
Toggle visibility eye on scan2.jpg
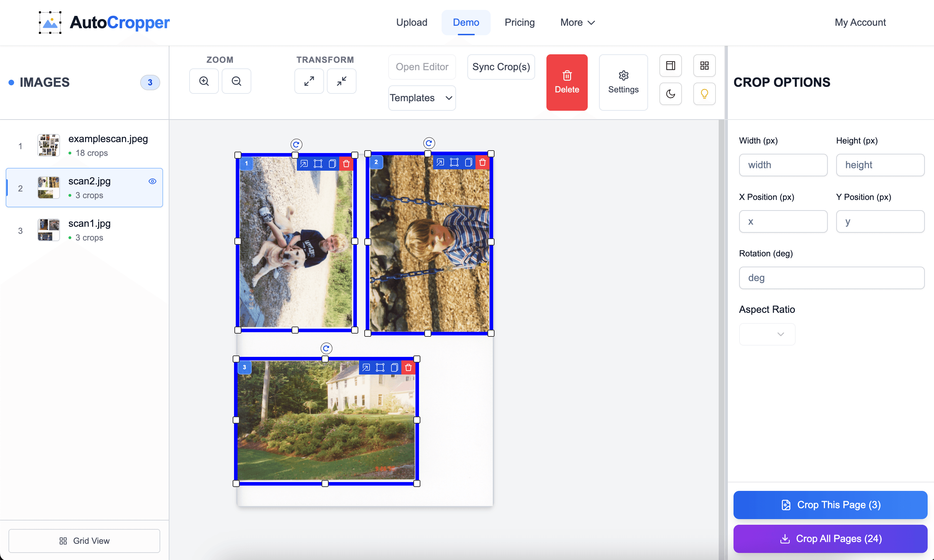tap(152, 181)
